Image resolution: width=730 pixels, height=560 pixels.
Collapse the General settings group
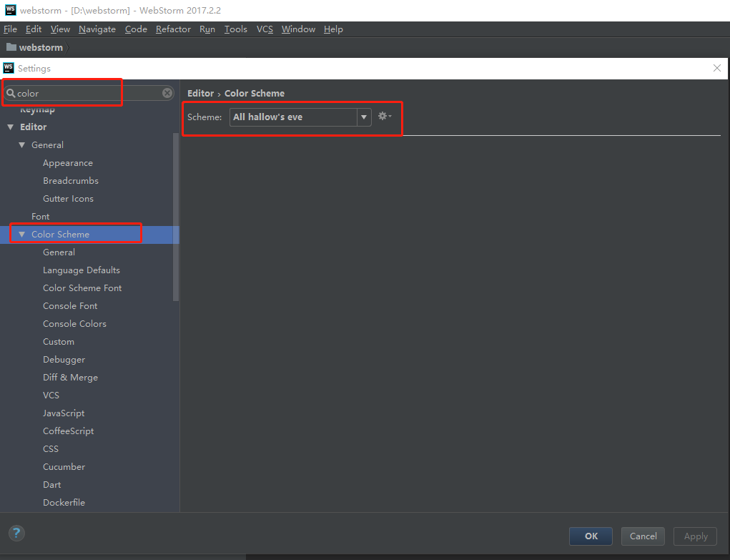click(x=21, y=144)
